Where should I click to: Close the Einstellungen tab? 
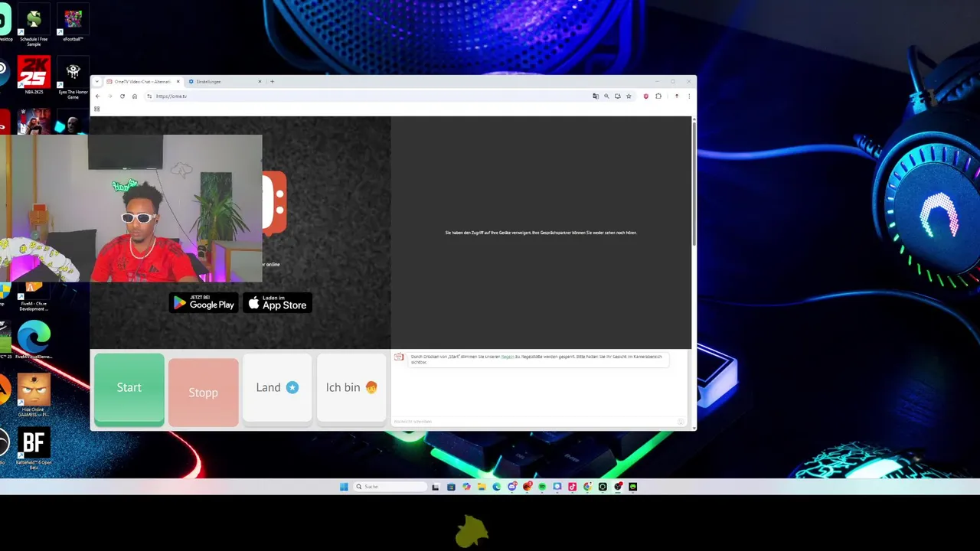tap(260, 81)
